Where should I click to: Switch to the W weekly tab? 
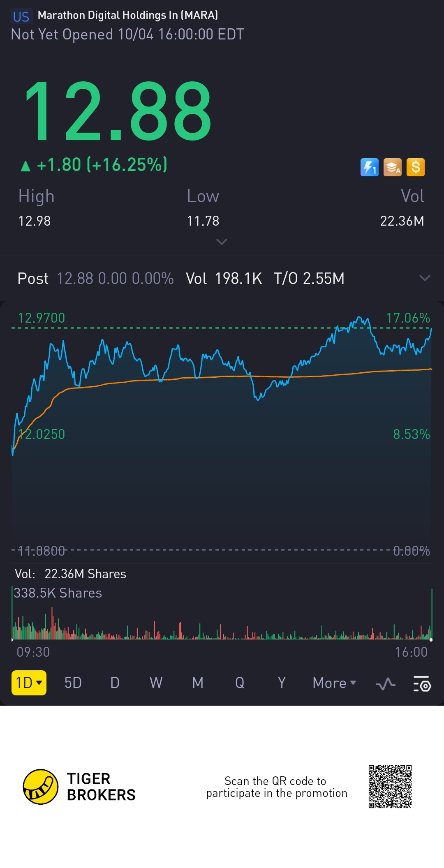click(156, 683)
